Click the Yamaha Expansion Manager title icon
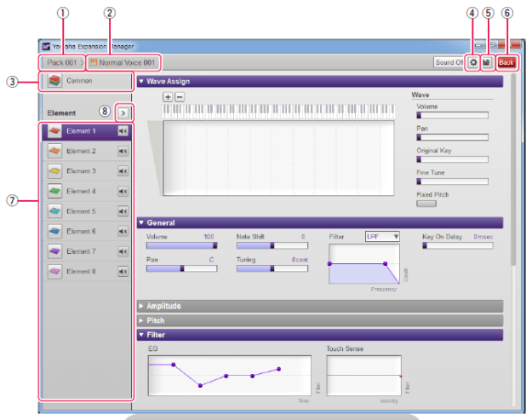Screen dimensions: 532x420 pyautogui.click(x=46, y=46)
